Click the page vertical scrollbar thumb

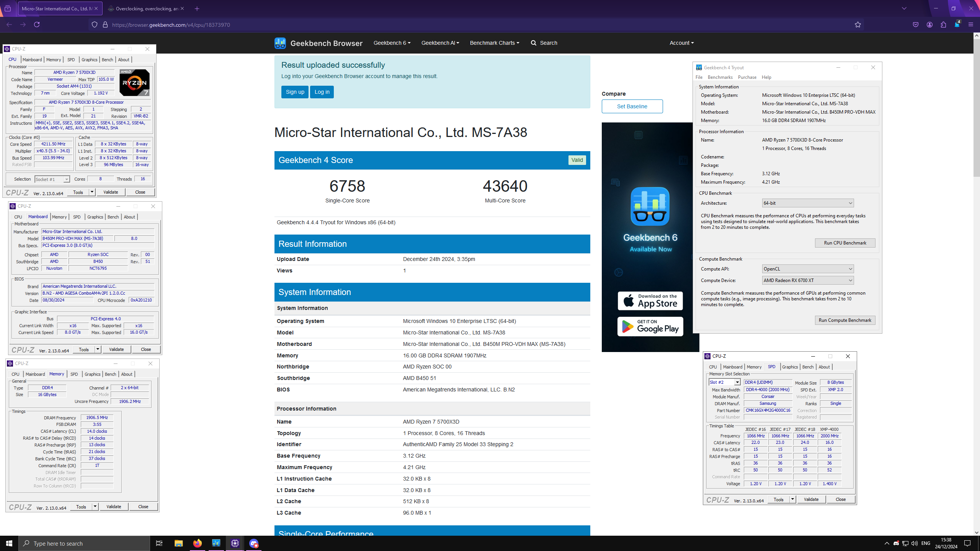977,107
